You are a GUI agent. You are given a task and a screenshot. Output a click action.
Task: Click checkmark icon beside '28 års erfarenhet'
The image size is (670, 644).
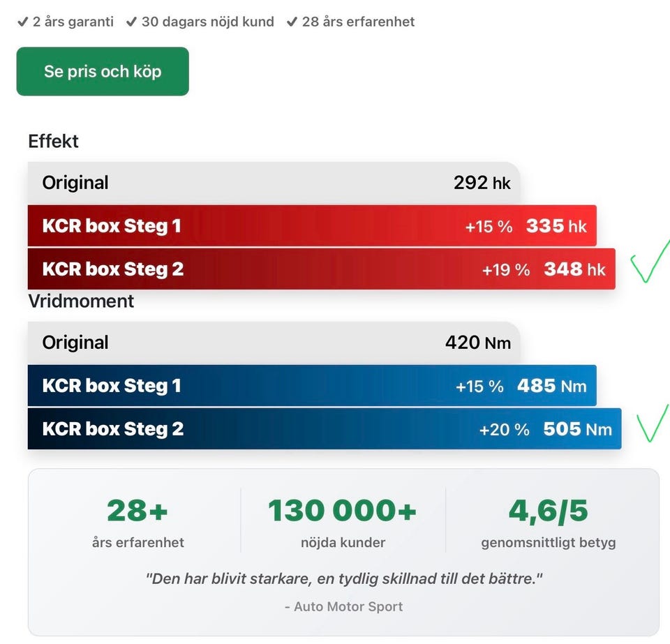click(292, 22)
